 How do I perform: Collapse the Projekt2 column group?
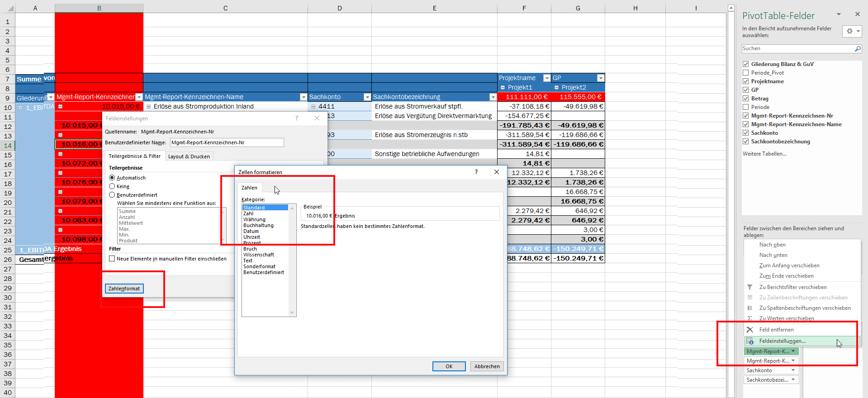tap(556, 87)
